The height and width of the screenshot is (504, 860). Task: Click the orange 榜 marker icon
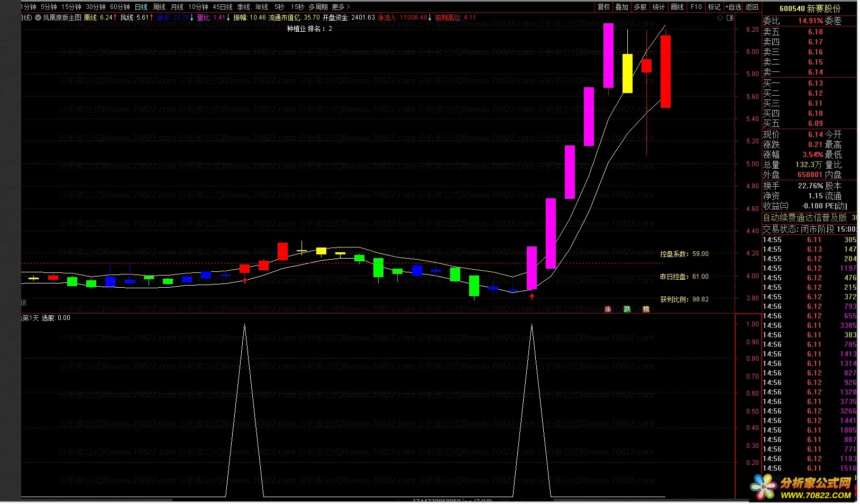pyautogui.click(x=646, y=309)
